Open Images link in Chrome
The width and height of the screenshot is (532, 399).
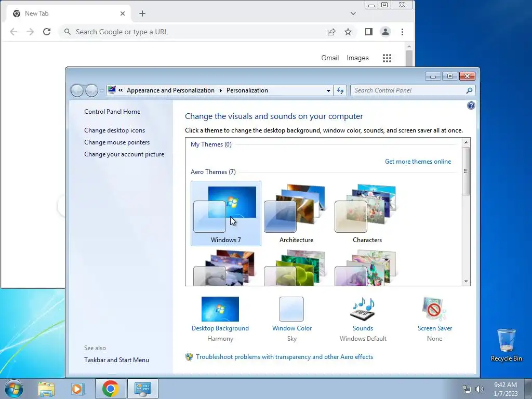pos(357,58)
